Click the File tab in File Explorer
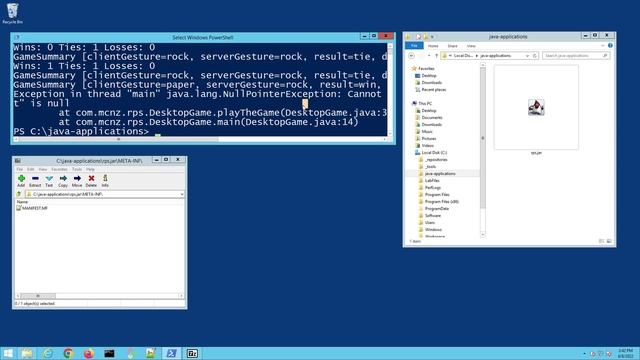Viewport: 640px width, 360px height. (x=414, y=46)
